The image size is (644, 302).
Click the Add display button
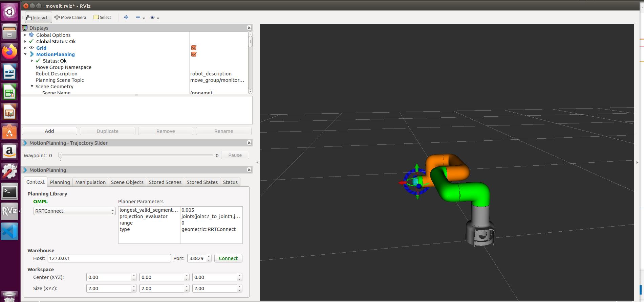coord(49,131)
